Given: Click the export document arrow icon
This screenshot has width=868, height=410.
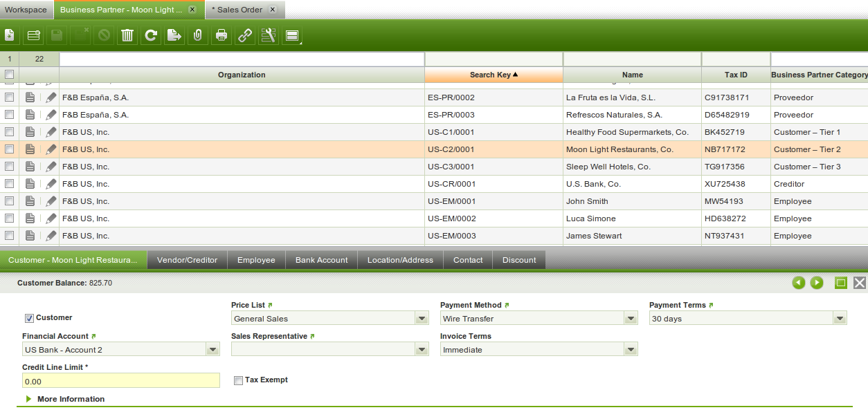Looking at the screenshot, I should tap(174, 35).
